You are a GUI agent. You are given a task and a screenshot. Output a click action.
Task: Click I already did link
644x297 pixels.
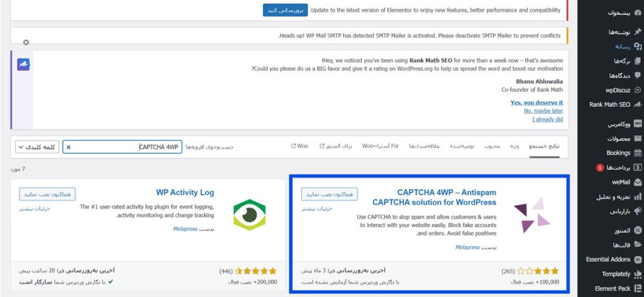point(548,119)
